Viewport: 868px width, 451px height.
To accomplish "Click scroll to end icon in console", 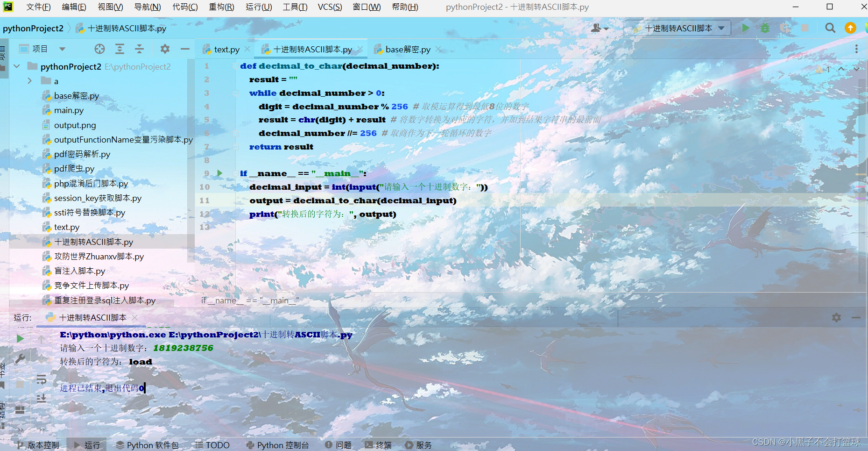I will (42, 399).
